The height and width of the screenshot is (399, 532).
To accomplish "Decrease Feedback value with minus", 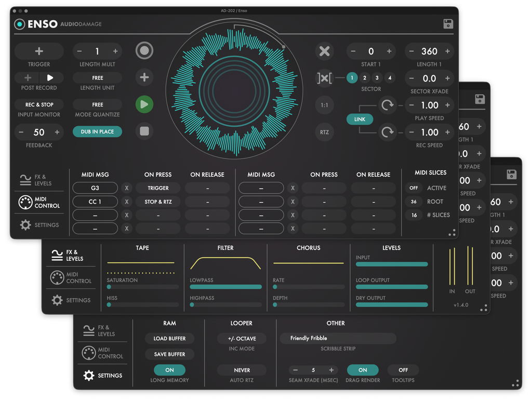I will click(x=21, y=132).
